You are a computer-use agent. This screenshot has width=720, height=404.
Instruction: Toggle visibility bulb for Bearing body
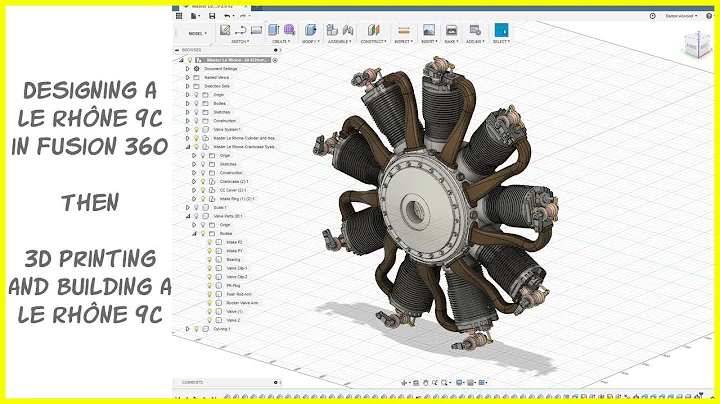[209, 259]
